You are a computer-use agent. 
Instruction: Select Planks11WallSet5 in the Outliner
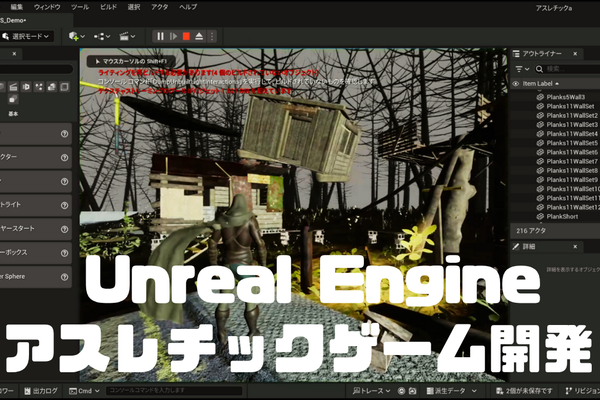point(572,143)
